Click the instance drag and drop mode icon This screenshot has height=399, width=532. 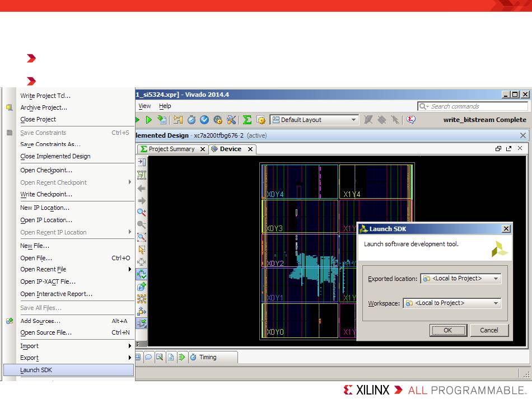pyautogui.click(x=142, y=311)
